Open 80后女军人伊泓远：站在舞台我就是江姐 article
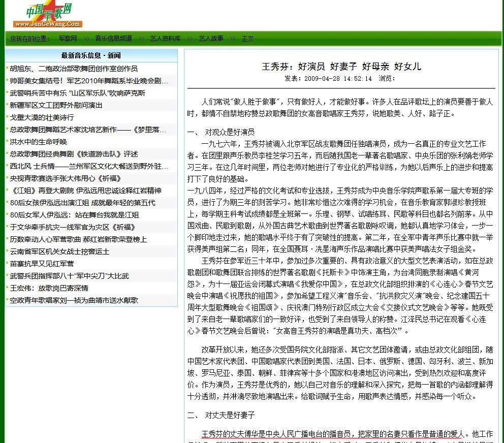Image resolution: width=504 pixels, height=443 pixels. (x=74, y=215)
